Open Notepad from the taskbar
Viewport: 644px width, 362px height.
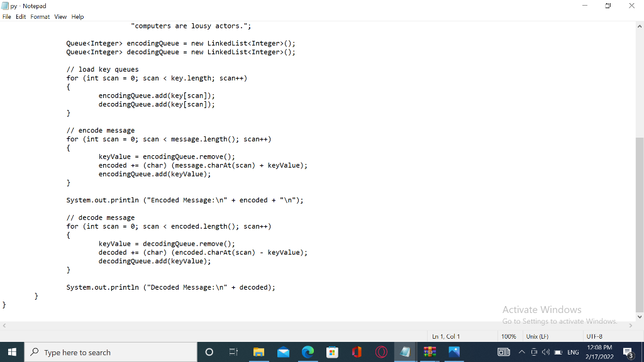point(406,352)
